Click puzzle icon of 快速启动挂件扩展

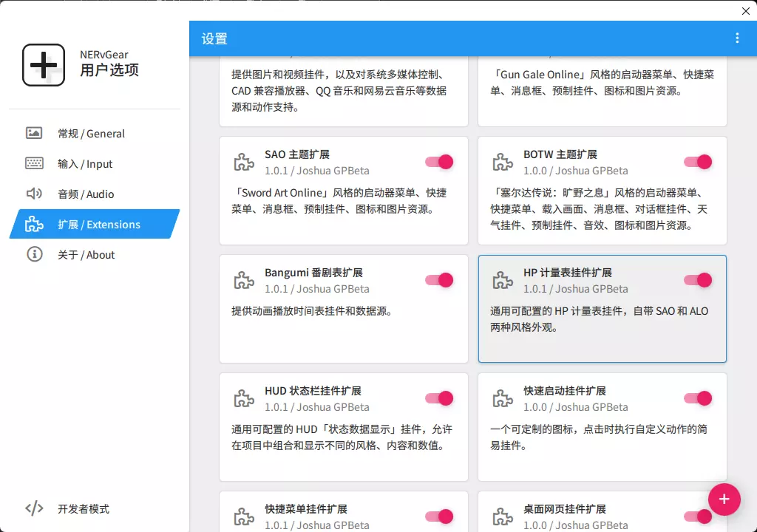(503, 399)
